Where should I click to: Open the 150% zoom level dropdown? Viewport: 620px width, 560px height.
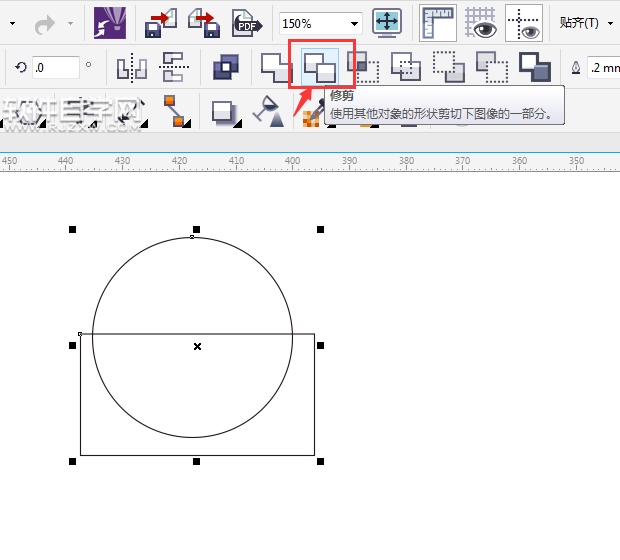tap(354, 23)
